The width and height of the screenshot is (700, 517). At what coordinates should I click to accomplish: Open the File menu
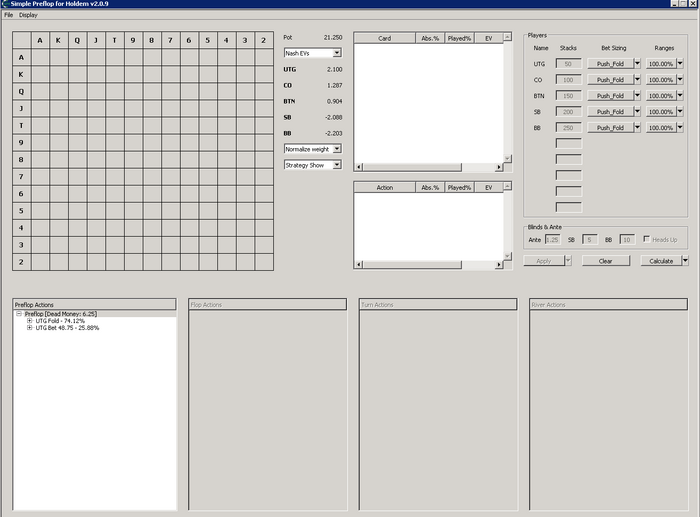8,15
